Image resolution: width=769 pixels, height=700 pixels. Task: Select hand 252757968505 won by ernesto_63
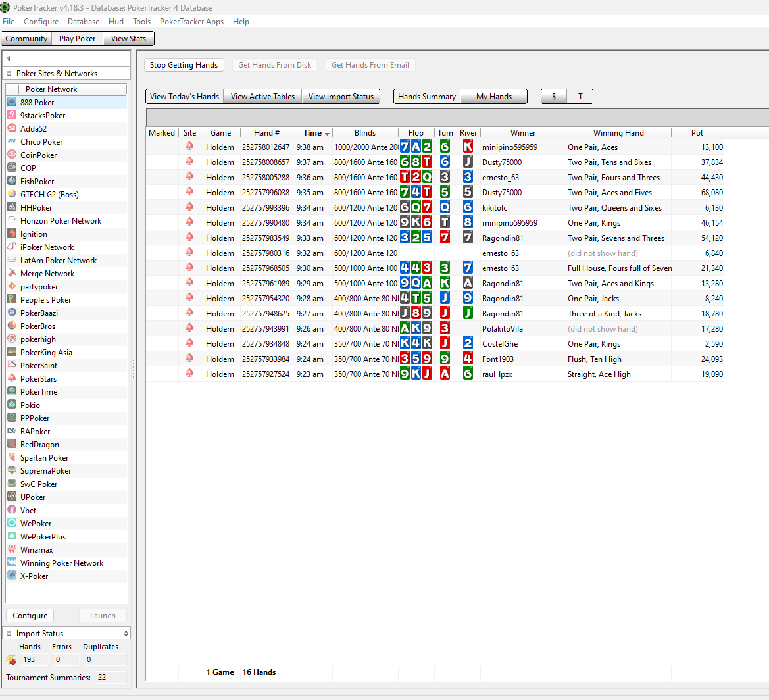click(435, 268)
